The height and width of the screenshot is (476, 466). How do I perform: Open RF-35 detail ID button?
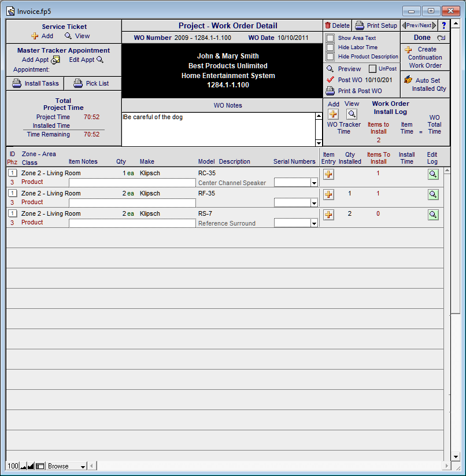pos(12,193)
